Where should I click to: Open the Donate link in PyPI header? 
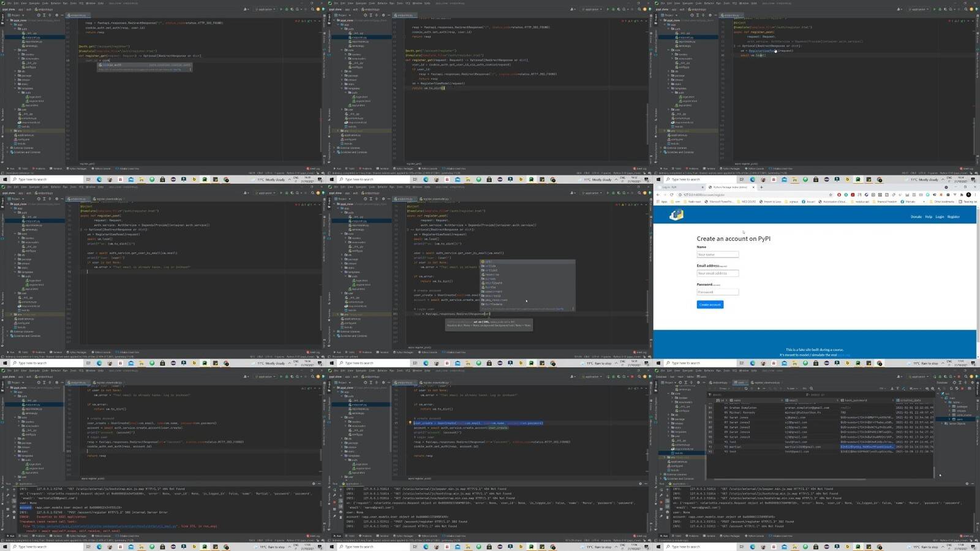916,217
